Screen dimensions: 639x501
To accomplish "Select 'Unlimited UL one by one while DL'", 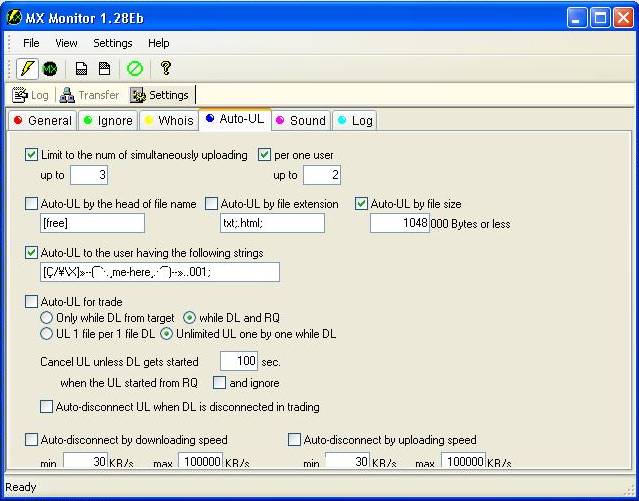I will coord(166,334).
